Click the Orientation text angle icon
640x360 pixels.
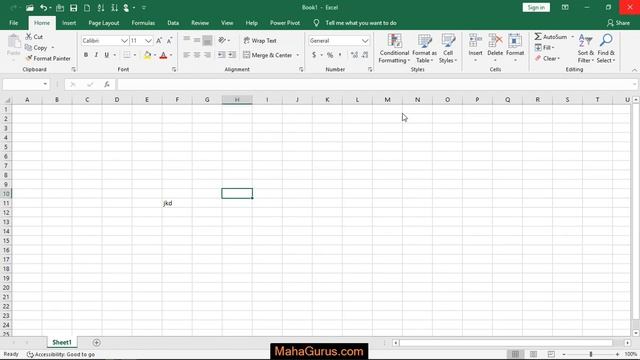(222, 40)
